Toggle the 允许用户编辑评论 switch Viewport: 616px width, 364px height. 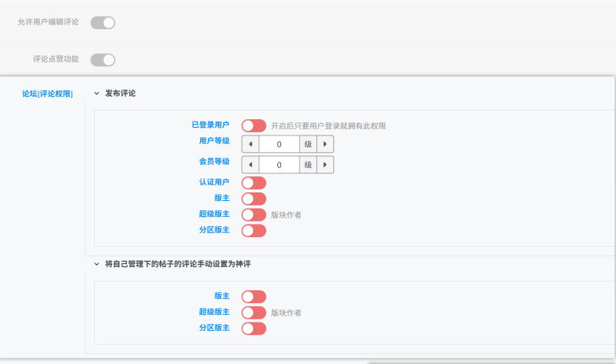pyautogui.click(x=102, y=22)
